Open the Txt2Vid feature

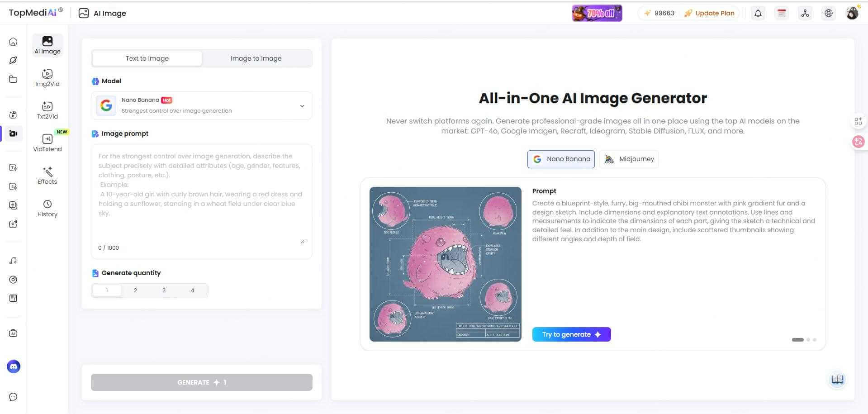point(47,110)
